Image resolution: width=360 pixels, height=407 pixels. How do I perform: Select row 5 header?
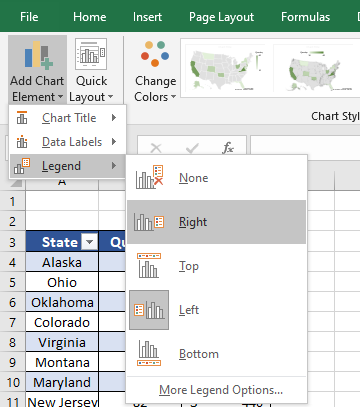coord(13,282)
